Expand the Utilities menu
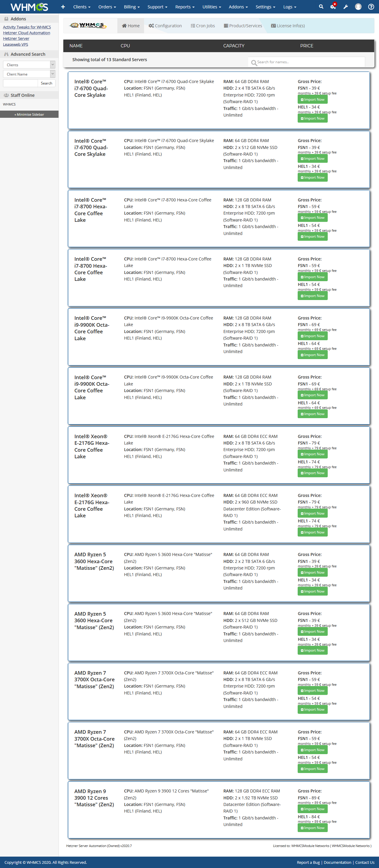This screenshot has height=868, width=379. pyautogui.click(x=212, y=7)
